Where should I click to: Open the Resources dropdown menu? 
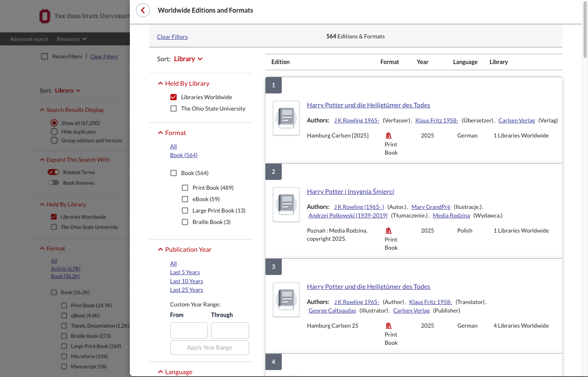[71, 39]
